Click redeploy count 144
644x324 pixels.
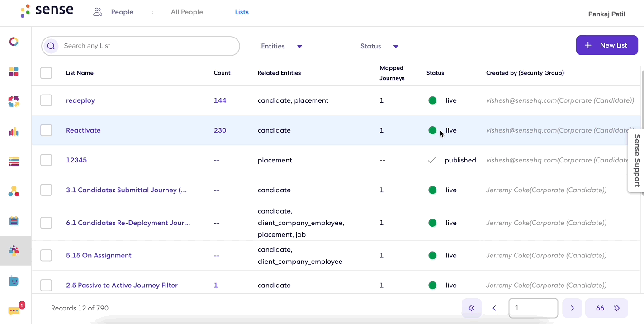(x=220, y=100)
